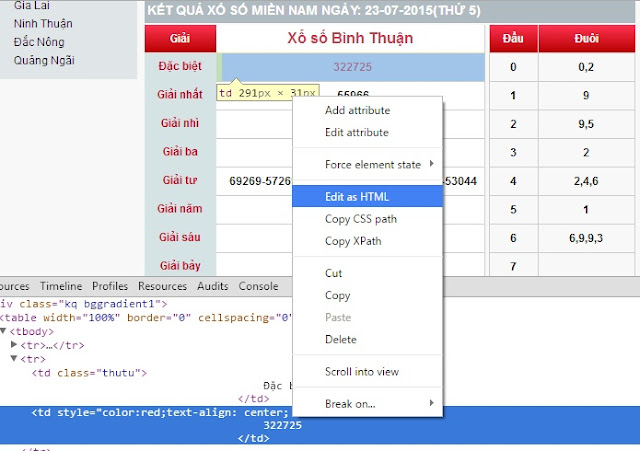Click Giải nhất row label
The width and height of the screenshot is (640, 451).
click(x=180, y=94)
